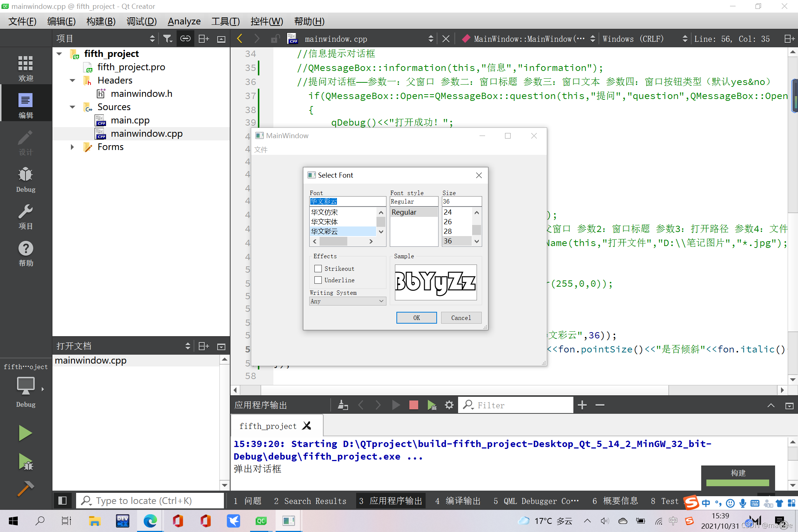Toggle synchronize with editor link icon

(x=185, y=38)
